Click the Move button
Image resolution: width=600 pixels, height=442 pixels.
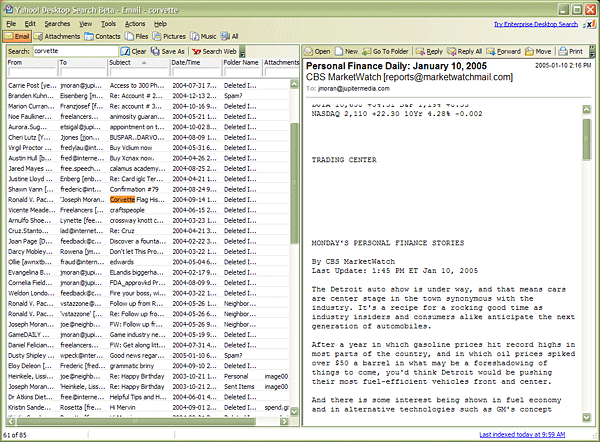coord(538,51)
